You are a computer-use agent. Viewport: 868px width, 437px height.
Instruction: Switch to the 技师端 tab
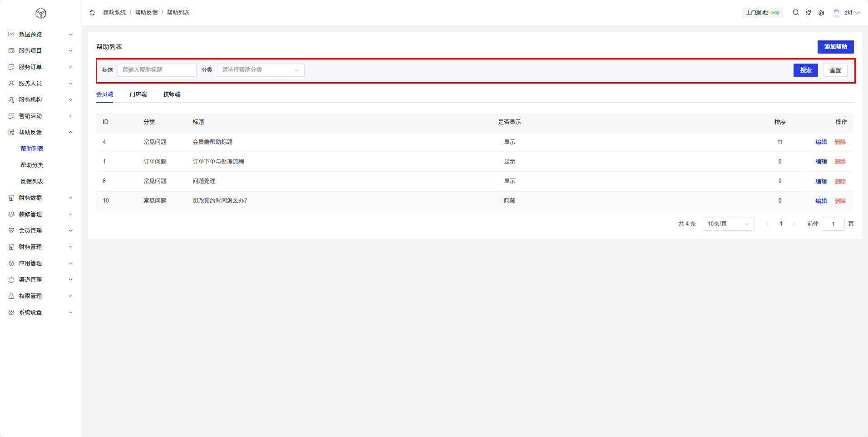(172, 94)
